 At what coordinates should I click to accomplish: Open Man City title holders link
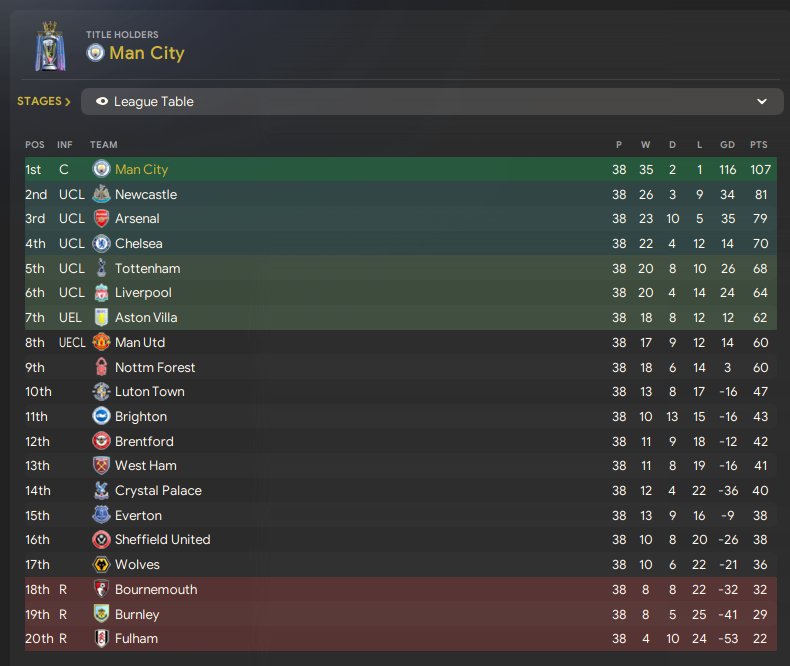point(147,53)
